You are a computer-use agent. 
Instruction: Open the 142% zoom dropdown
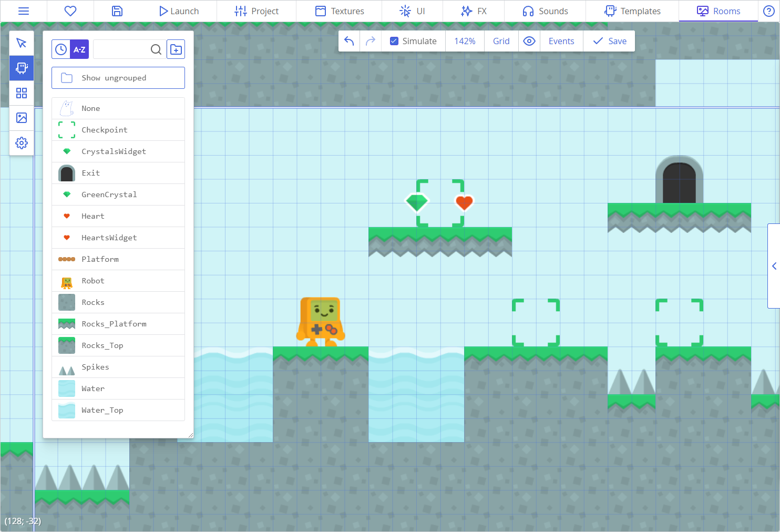click(x=465, y=41)
